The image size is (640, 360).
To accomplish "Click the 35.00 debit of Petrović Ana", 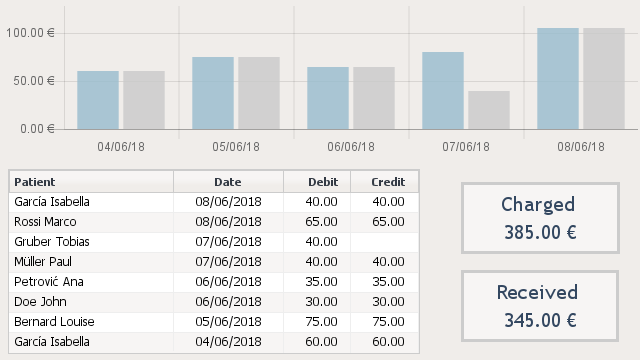I will (x=321, y=282).
